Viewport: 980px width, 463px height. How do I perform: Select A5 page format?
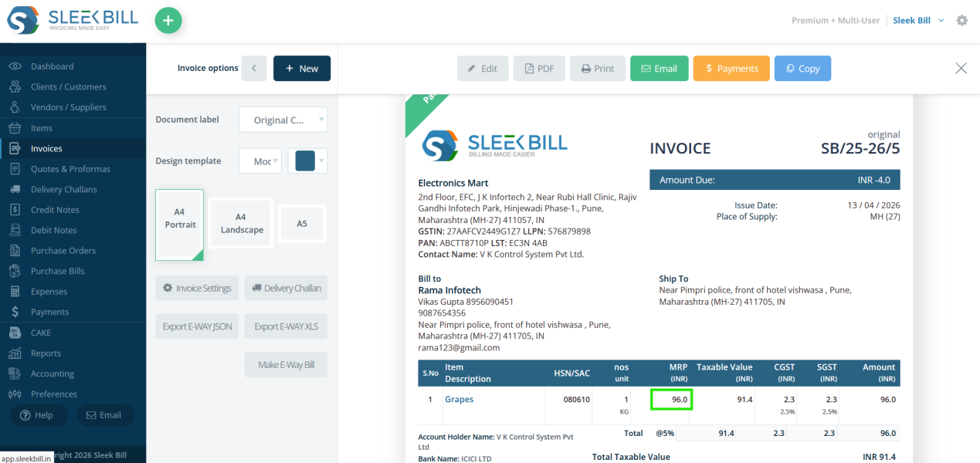[302, 224]
